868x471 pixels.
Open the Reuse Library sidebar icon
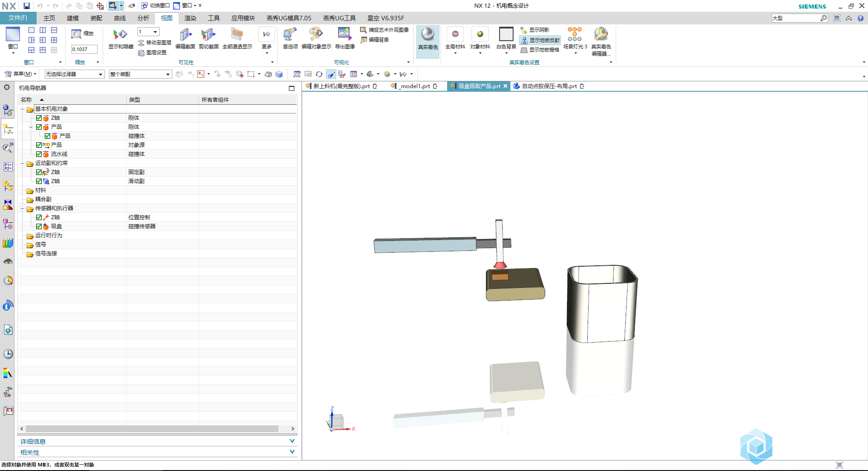[x=8, y=243]
